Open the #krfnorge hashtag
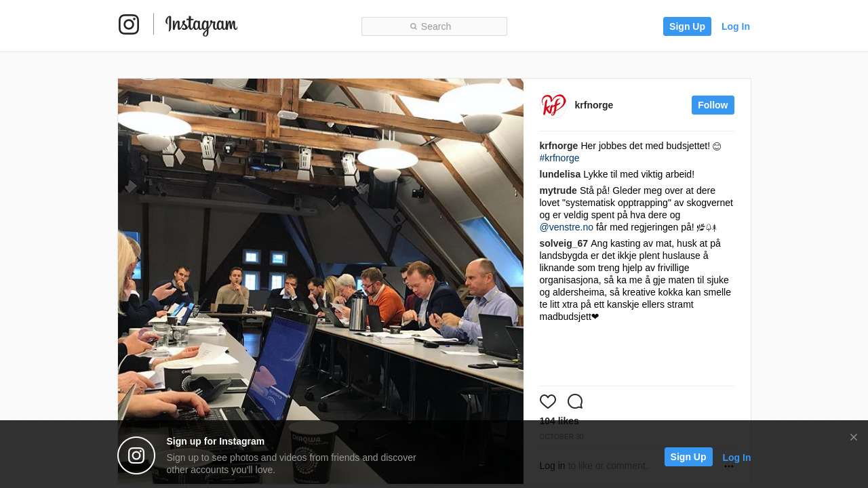 [x=559, y=158]
